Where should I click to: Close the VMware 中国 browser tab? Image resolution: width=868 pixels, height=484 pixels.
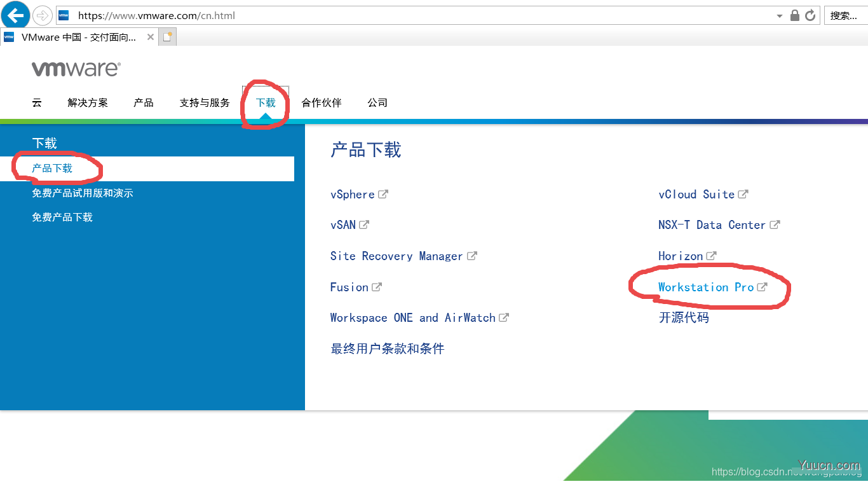click(151, 37)
